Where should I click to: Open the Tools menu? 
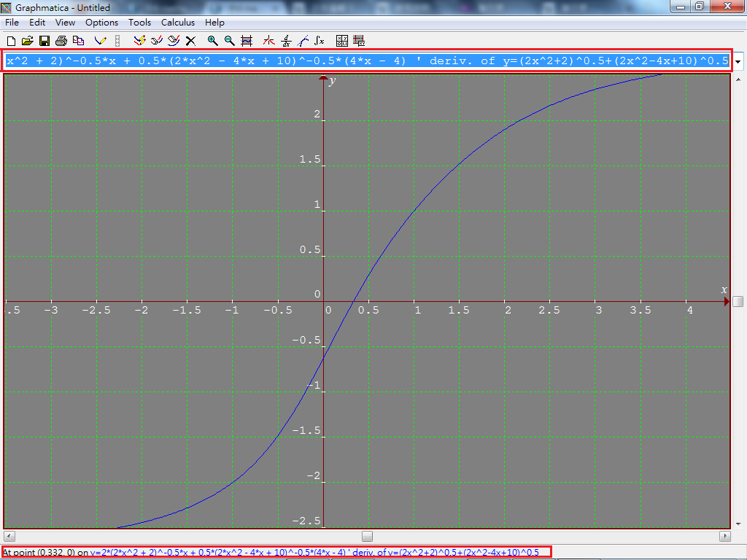point(139,23)
